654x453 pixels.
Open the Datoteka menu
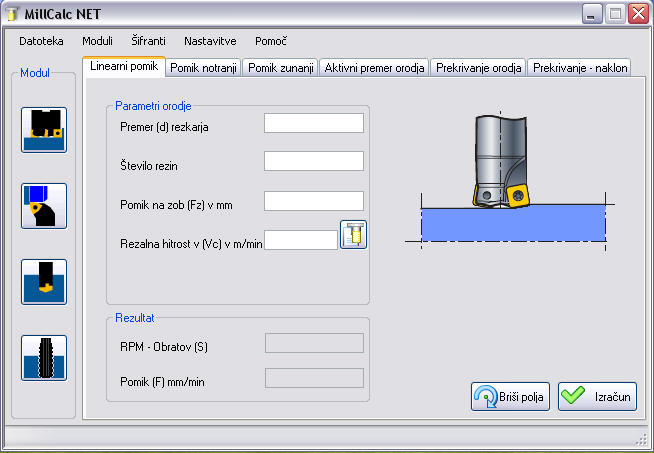(x=41, y=41)
